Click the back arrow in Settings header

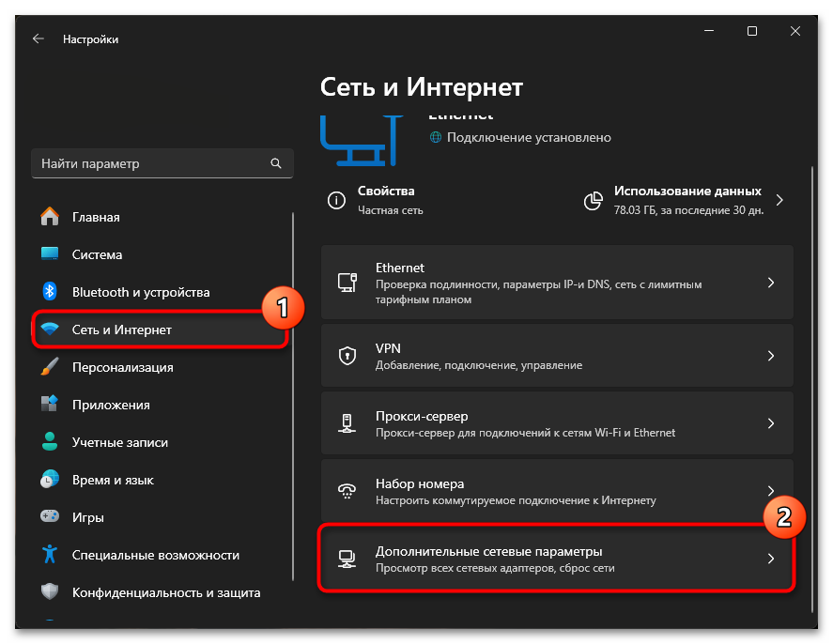point(39,38)
